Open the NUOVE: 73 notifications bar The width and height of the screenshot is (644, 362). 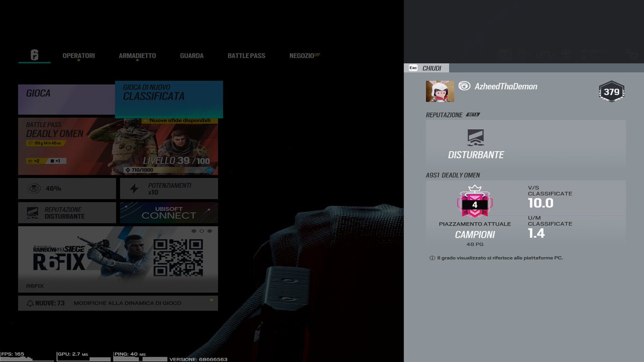118,303
